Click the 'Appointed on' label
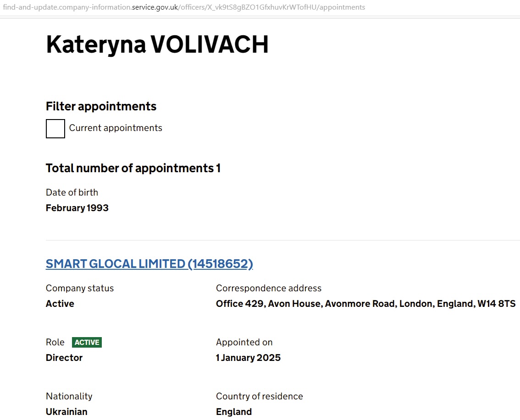 (244, 342)
